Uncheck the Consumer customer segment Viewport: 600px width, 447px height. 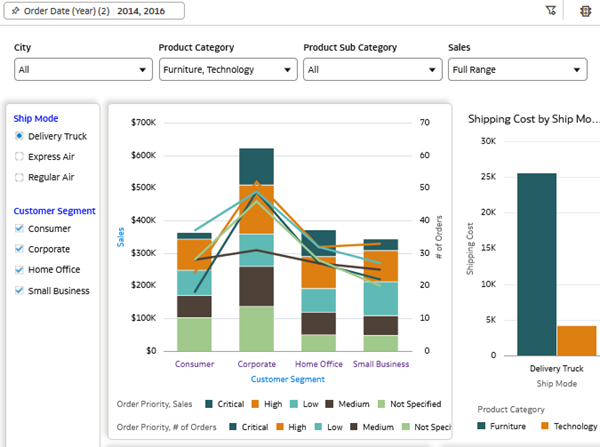coord(20,228)
